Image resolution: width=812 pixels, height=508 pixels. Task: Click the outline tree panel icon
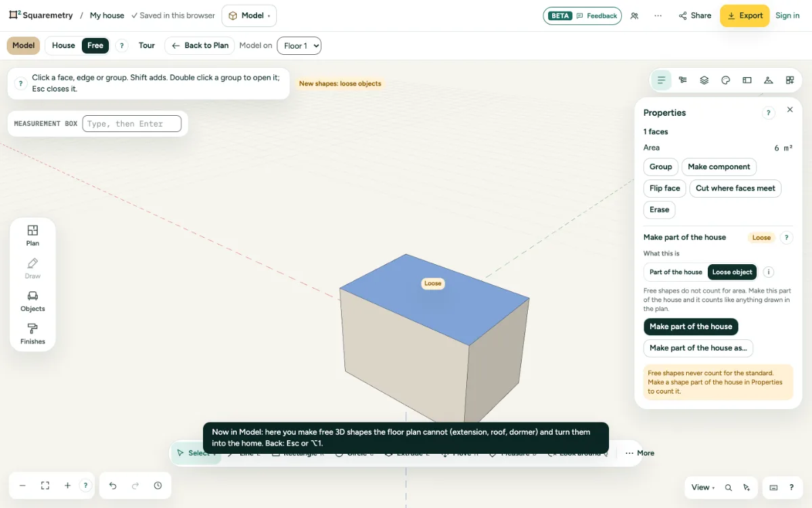(683, 80)
